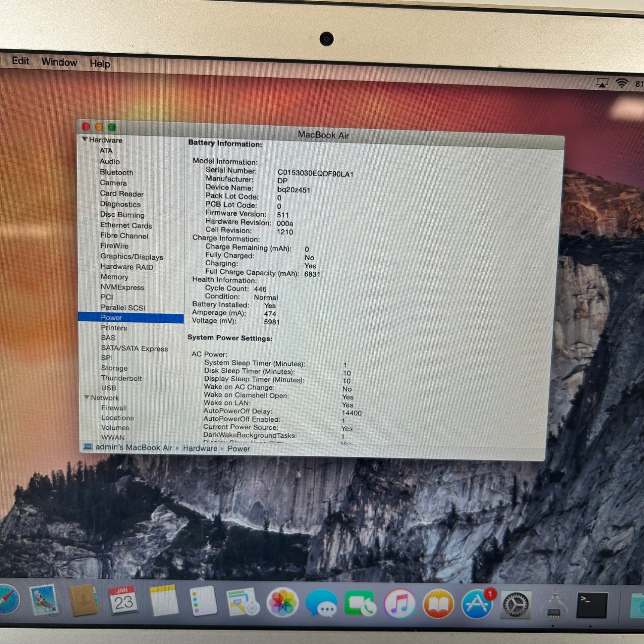Select Bluetooth in the Hardware list
Viewport: 644px width, 644px height.
[116, 172]
